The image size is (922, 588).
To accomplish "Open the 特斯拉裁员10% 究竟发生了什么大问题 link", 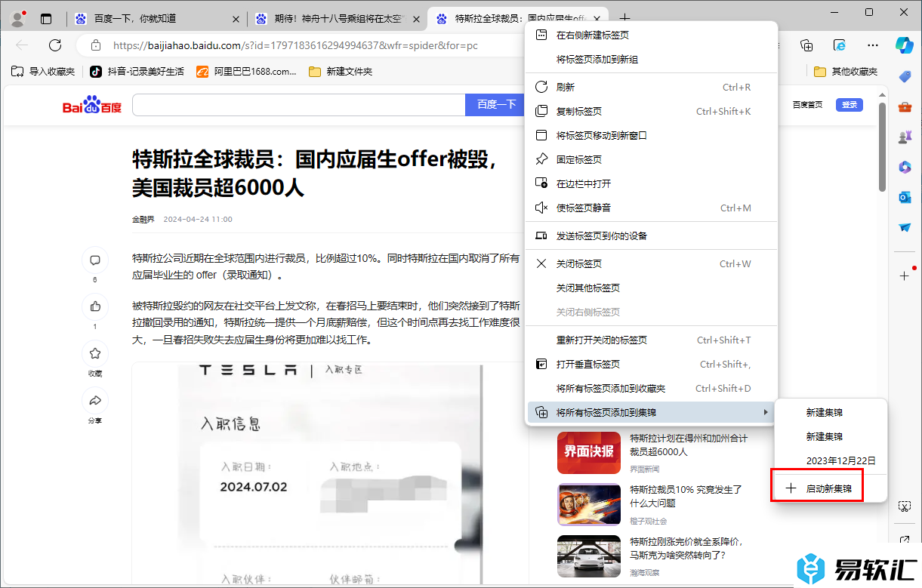I will [686, 496].
